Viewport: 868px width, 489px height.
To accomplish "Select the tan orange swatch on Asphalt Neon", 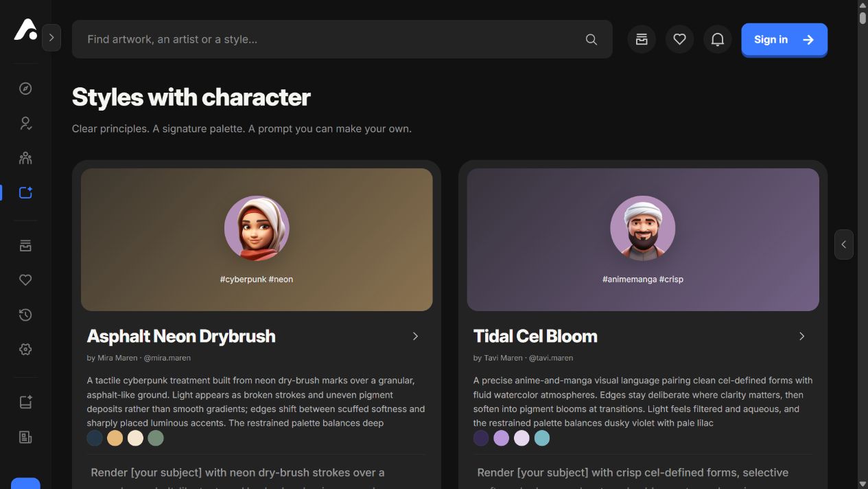I will point(115,438).
